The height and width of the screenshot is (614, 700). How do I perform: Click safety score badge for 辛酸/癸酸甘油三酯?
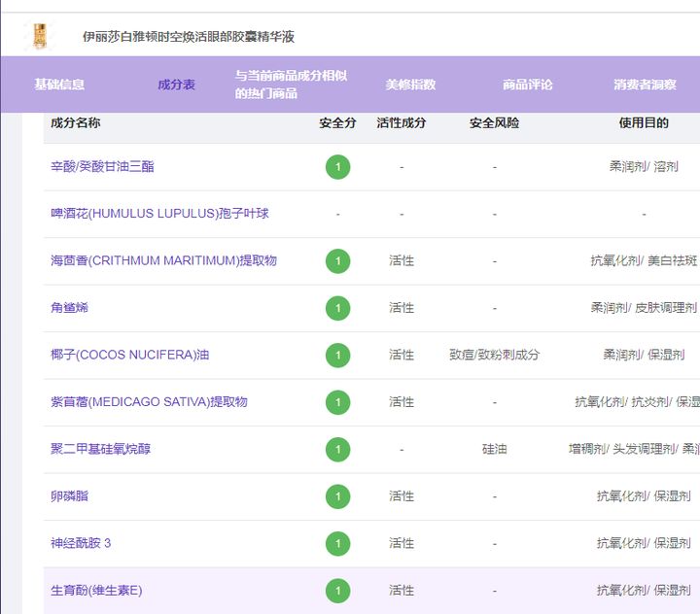point(338,167)
